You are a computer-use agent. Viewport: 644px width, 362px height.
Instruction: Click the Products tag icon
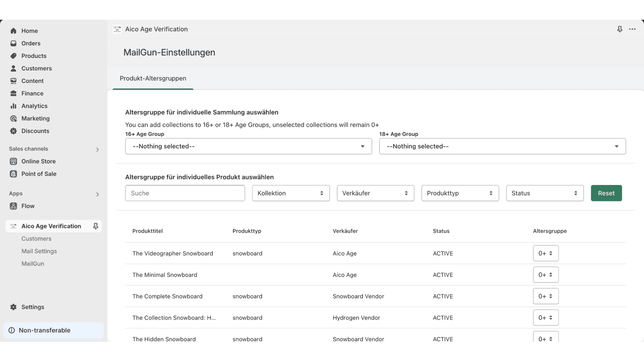[x=13, y=56]
